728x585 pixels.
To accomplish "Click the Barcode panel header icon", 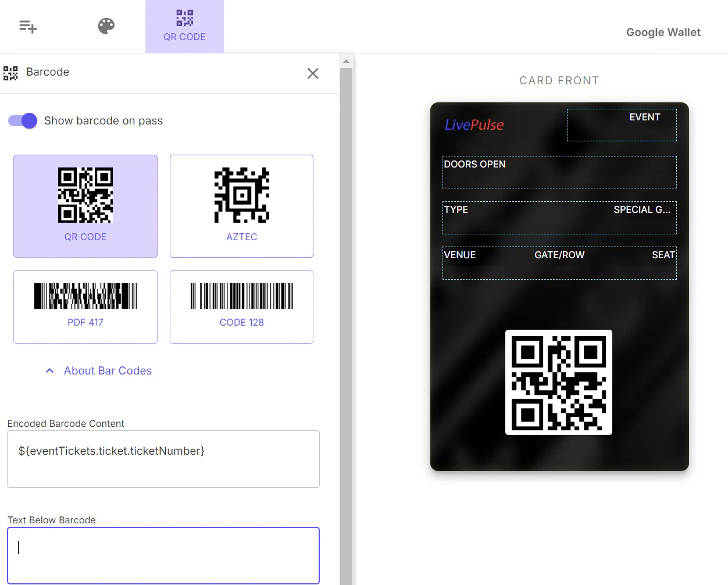I will point(10,73).
